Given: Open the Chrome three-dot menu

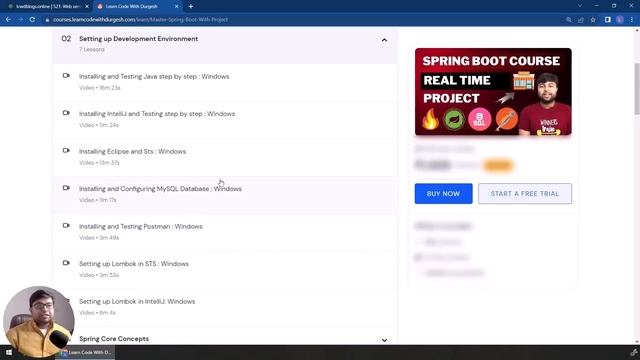Looking at the screenshot, I should tap(632, 20).
